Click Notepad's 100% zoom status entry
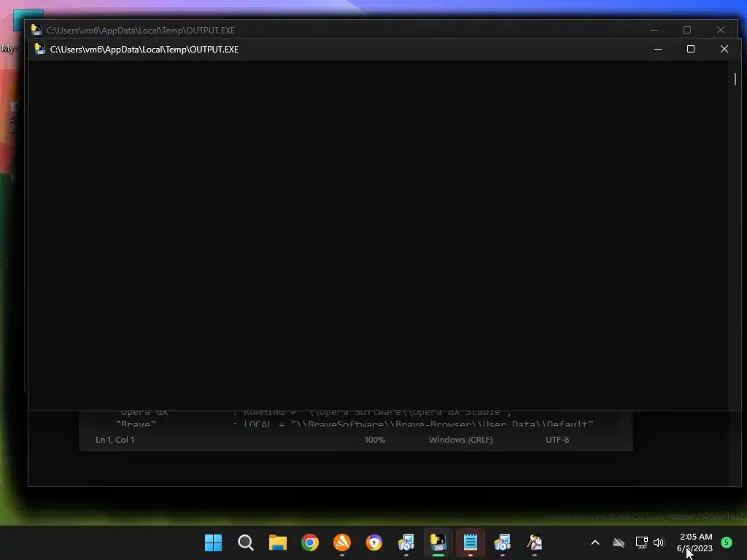 coord(374,440)
